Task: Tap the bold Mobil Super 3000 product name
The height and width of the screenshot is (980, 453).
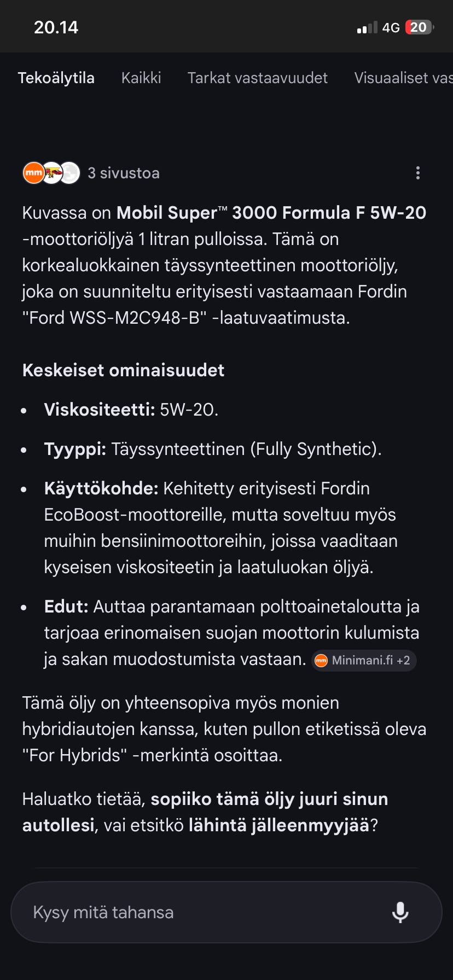Action: (272, 213)
